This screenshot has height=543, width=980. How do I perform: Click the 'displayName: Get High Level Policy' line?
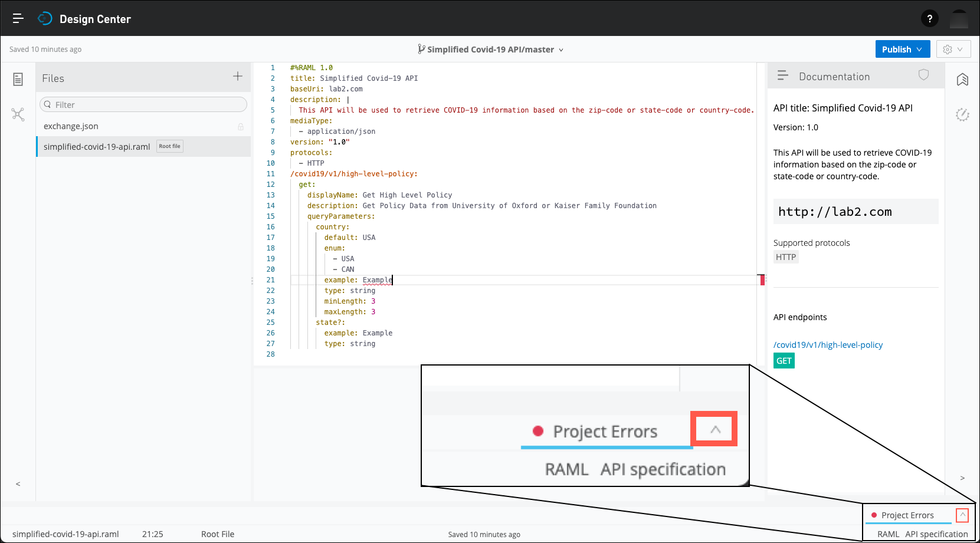tap(379, 195)
